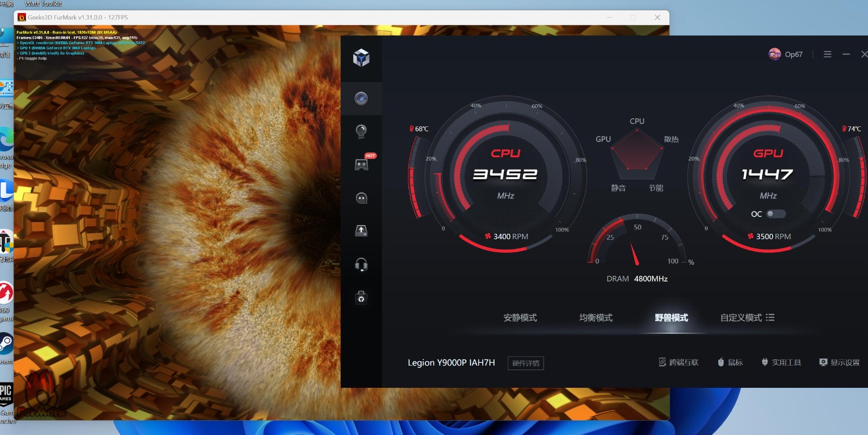Click 硬件详情 hardware details button

(x=526, y=363)
